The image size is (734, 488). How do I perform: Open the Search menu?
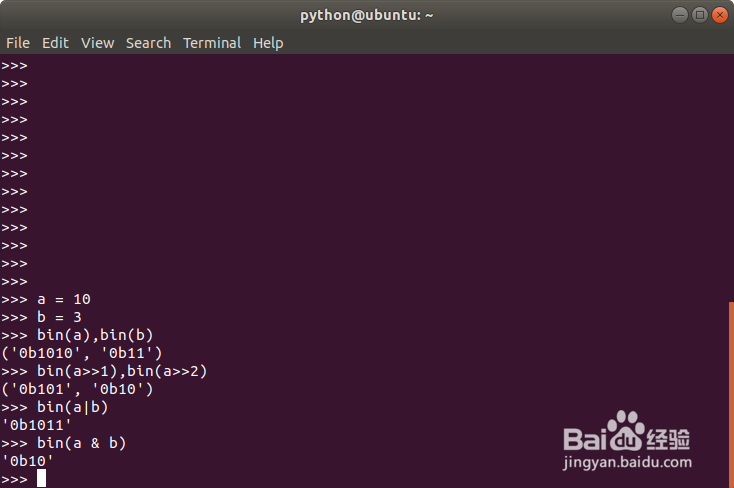(148, 43)
